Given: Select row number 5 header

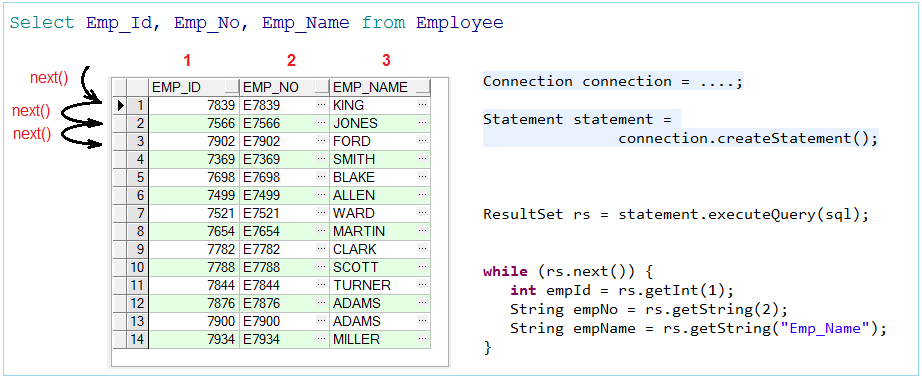Looking at the screenshot, I should click(139, 177).
